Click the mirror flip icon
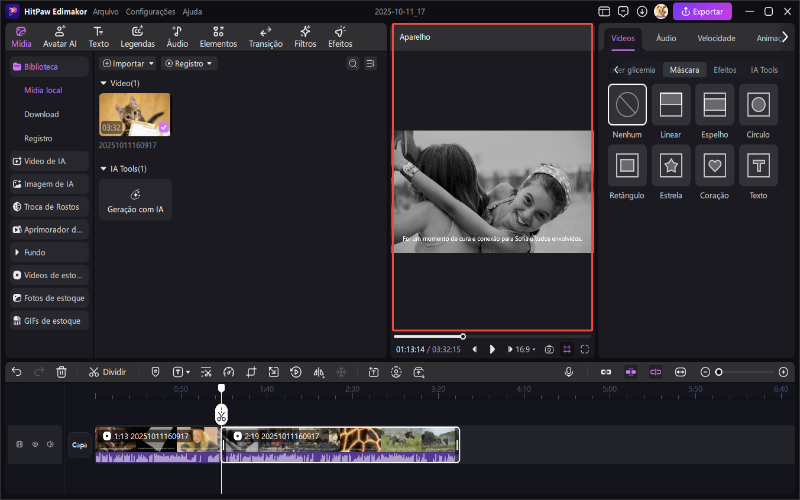 click(x=319, y=372)
